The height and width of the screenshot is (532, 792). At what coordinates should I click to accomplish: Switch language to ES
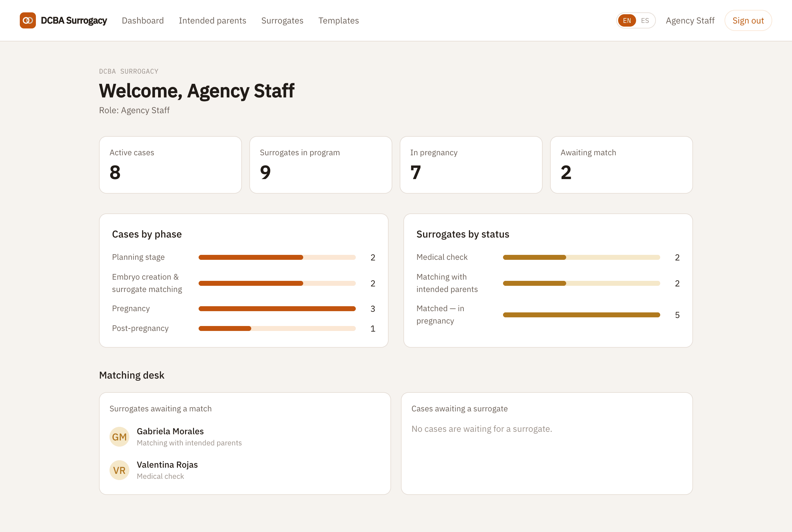click(645, 21)
